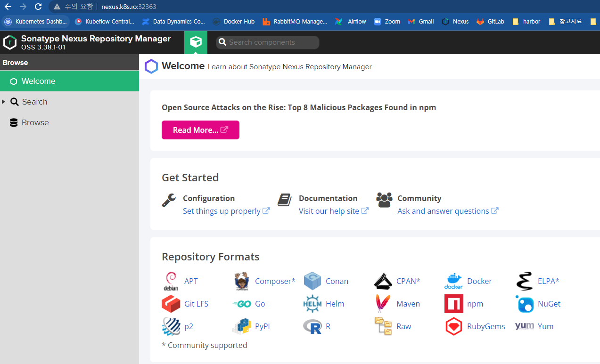
Task: Open the Docker Hub bookmark
Action: click(x=233, y=21)
